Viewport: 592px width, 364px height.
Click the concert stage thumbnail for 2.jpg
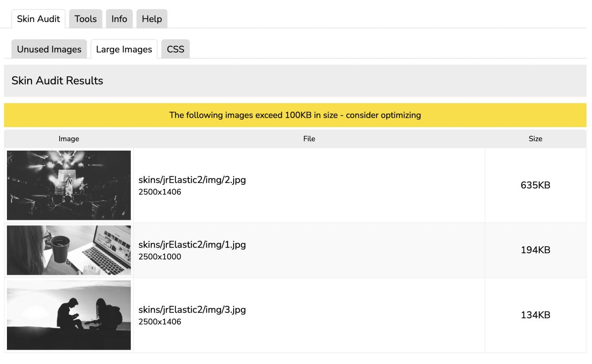(x=69, y=185)
